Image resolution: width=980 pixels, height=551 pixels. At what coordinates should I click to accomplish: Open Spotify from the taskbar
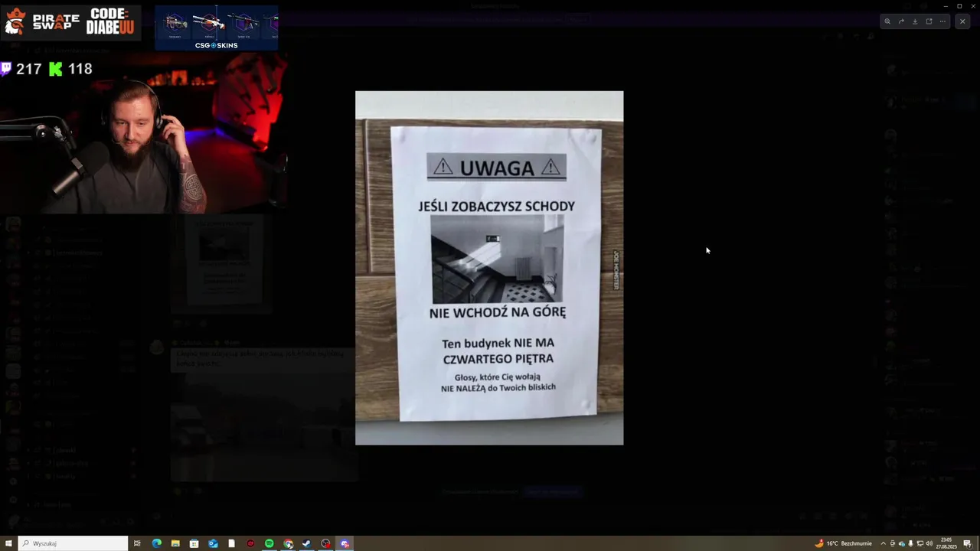point(269,543)
